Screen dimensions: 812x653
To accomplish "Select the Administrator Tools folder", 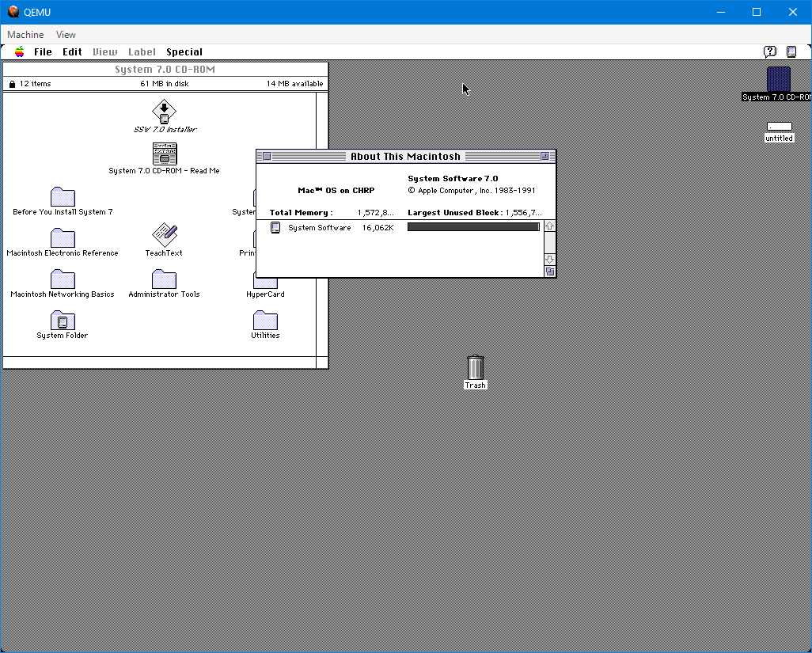I will pos(164,279).
